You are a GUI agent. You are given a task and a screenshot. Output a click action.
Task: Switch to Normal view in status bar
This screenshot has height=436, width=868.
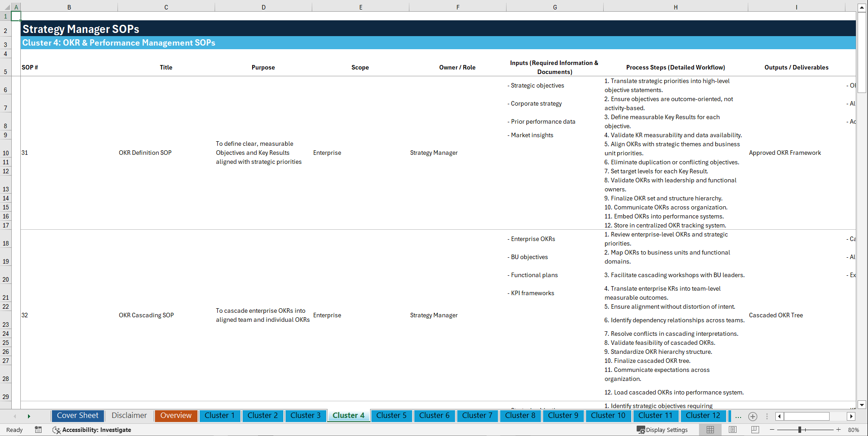click(710, 430)
